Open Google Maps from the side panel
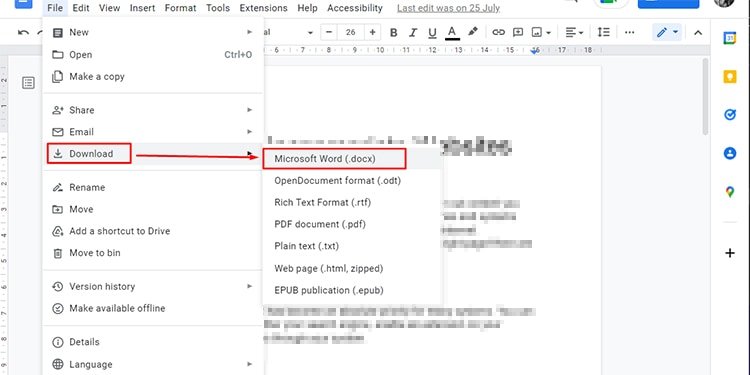Screen dimensions: 750x375 [729, 192]
